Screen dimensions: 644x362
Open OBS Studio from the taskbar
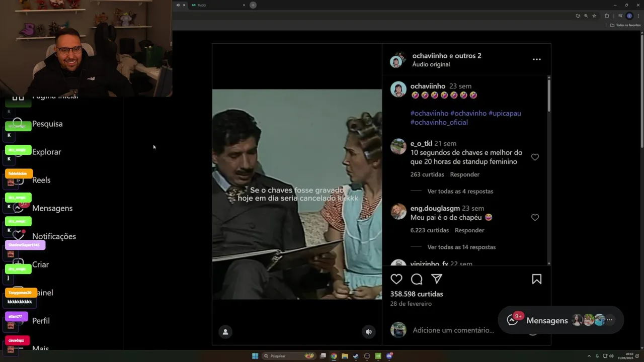pos(367,356)
